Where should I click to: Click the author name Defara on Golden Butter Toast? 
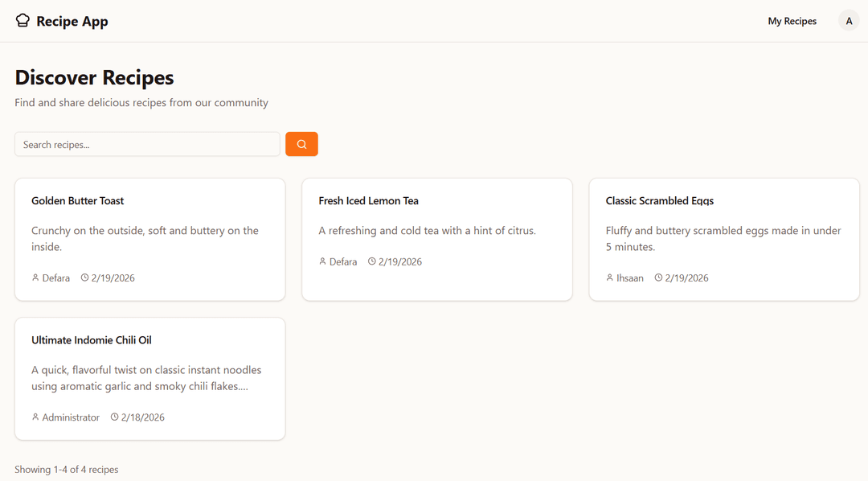pos(55,277)
